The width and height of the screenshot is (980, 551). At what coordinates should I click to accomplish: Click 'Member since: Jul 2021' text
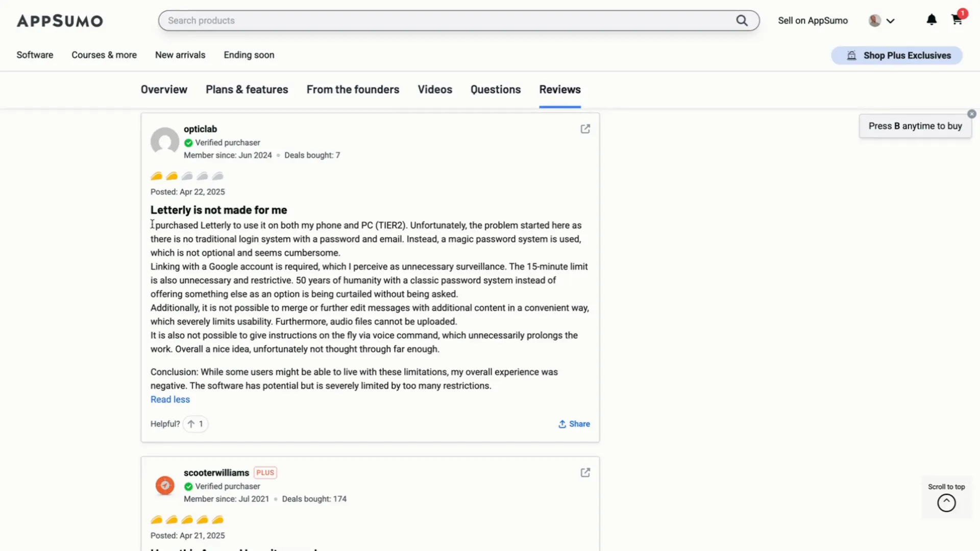point(226,499)
